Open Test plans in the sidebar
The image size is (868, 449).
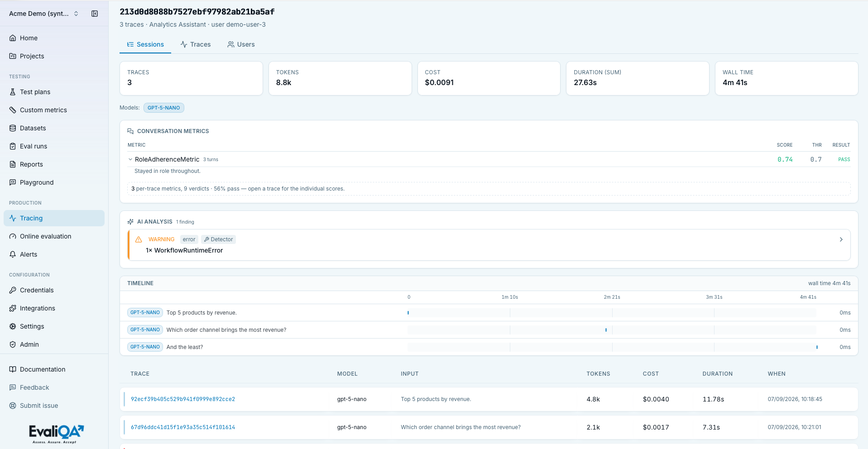click(x=54, y=92)
